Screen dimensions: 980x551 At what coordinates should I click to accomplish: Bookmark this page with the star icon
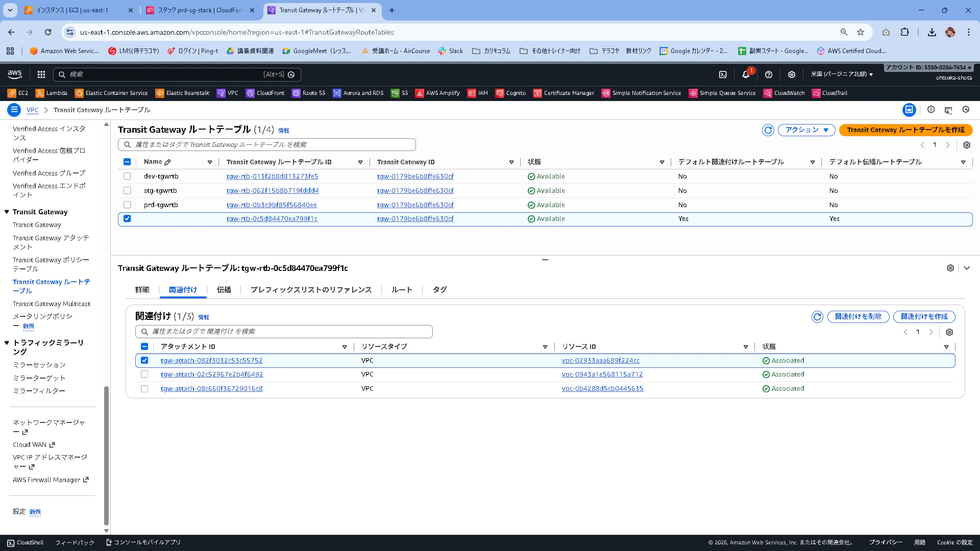(861, 32)
